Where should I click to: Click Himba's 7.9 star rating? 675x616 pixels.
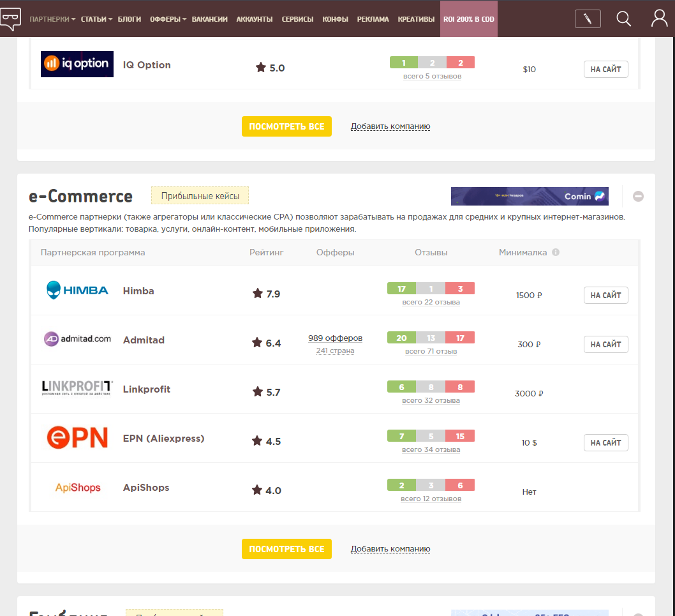tap(266, 294)
